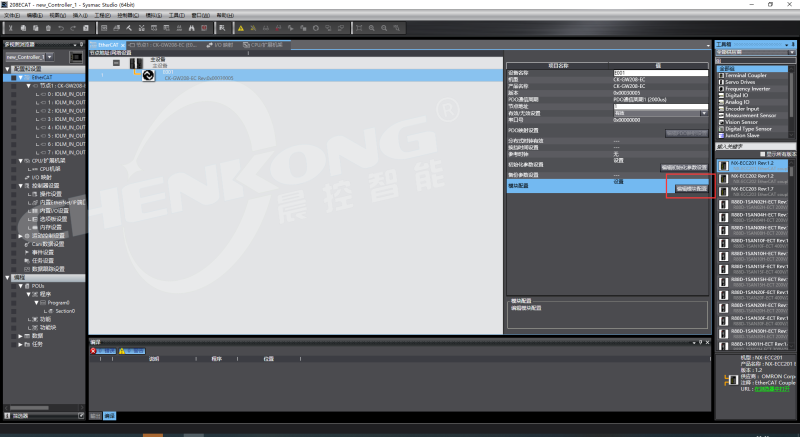Click the Paste toolbar icon

(36, 28)
